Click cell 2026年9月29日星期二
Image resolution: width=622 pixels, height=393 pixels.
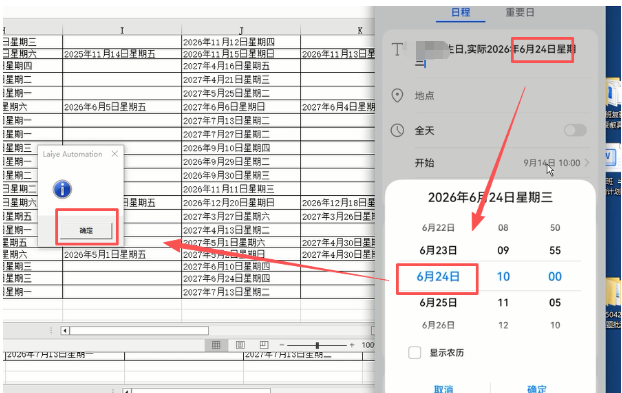coord(241,162)
